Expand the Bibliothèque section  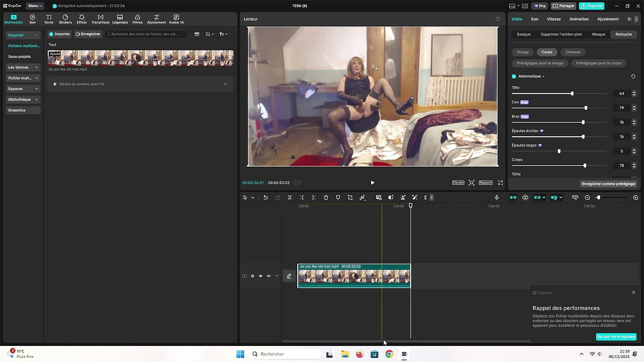click(x=23, y=100)
